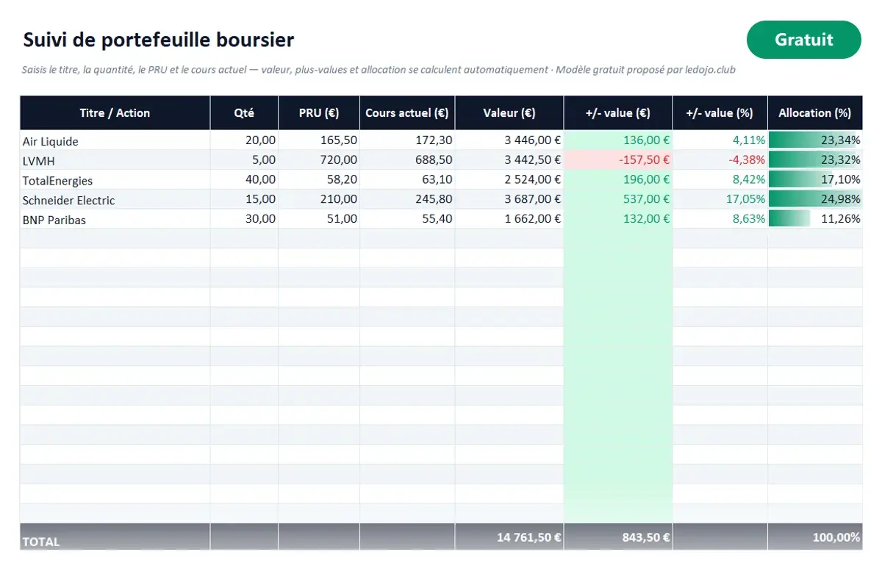Click the Schneider Electric title cell
Image resolution: width=882 pixels, height=588 pixels.
(115, 199)
